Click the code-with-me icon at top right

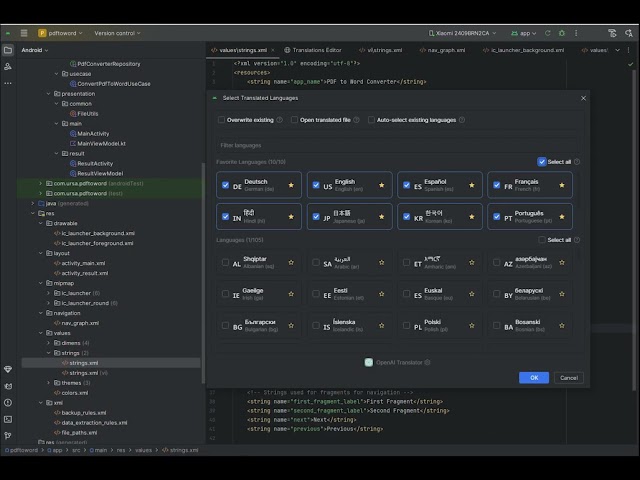612,33
